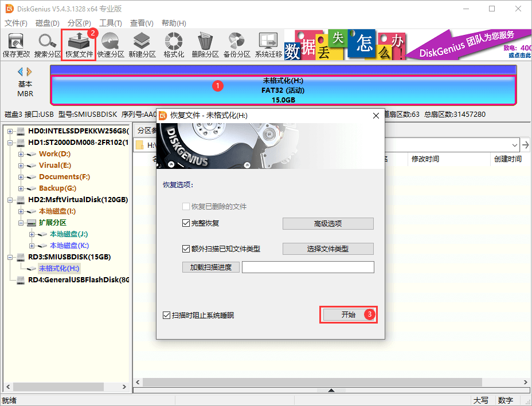Screen dimensions: 532x406
Task: Collapse 扩展分区 tree node
Action: (x=21, y=223)
